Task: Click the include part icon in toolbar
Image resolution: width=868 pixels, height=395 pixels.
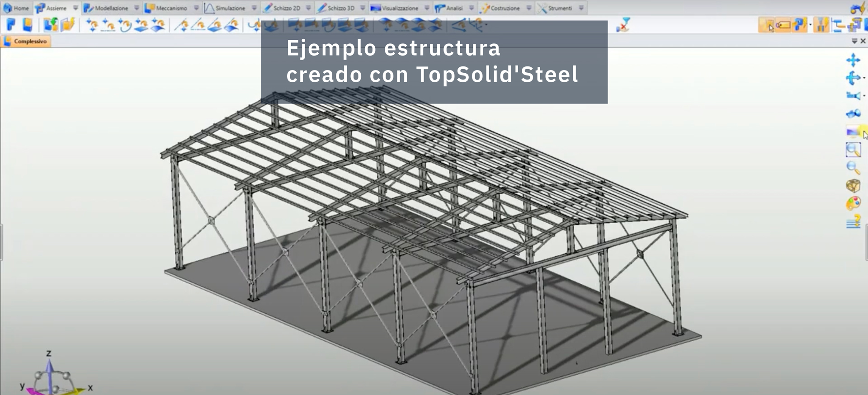Action: click(x=51, y=25)
